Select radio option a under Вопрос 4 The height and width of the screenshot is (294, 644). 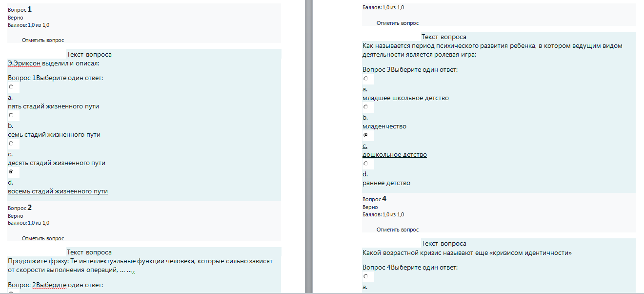365,277
